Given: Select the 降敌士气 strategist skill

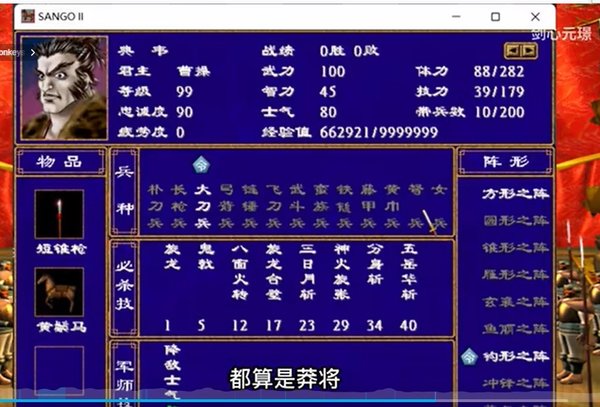Looking at the screenshot, I should (x=172, y=373).
